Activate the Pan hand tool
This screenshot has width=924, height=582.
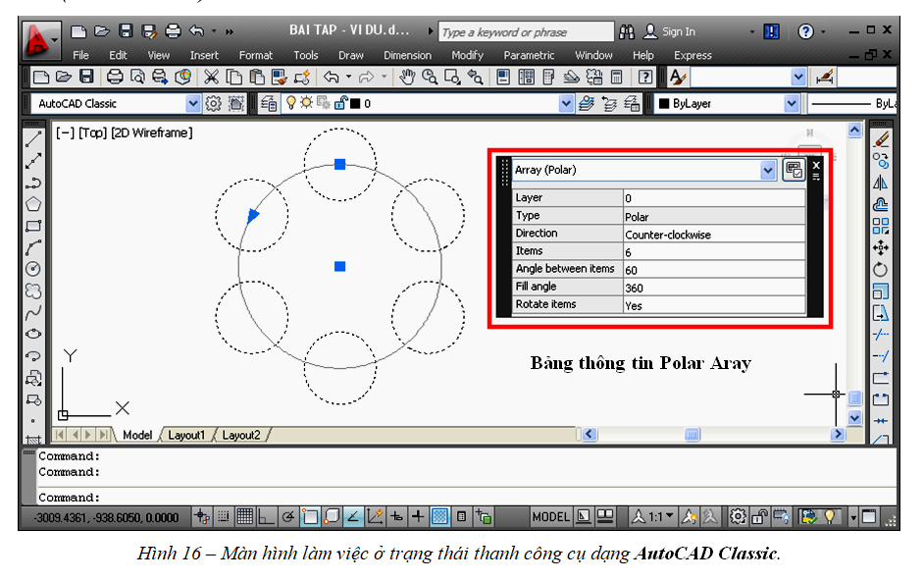pyautogui.click(x=407, y=77)
